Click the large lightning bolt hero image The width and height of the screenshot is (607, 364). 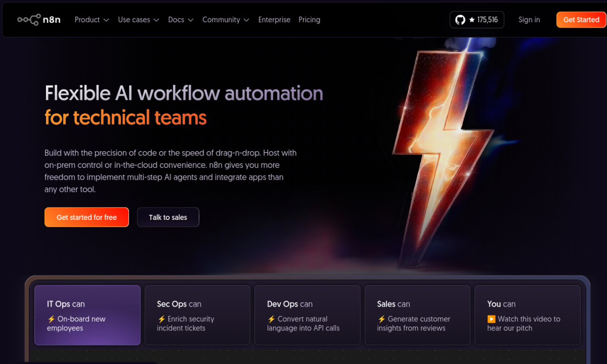(441, 156)
